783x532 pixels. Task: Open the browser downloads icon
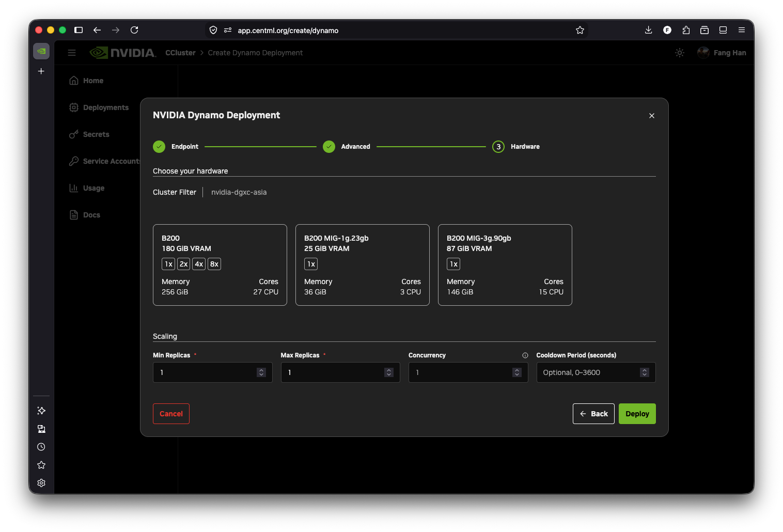pyautogui.click(x=649, y=30)
